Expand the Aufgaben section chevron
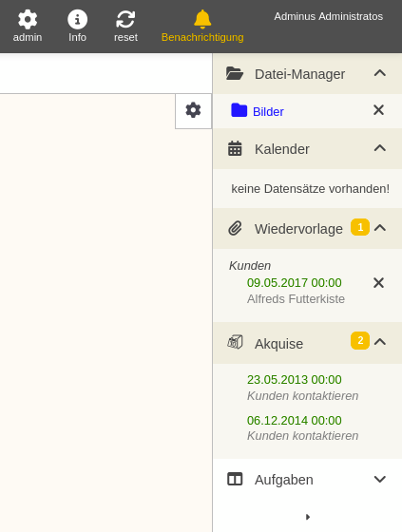Image resolution: width=402 pixels, height=532 pixels. point(380,479)
